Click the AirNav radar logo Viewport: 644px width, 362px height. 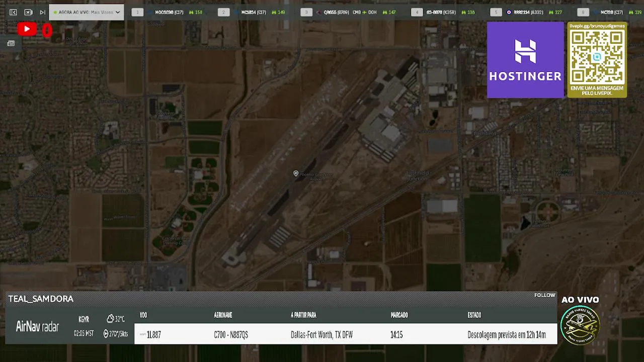(x=37, y=326)
